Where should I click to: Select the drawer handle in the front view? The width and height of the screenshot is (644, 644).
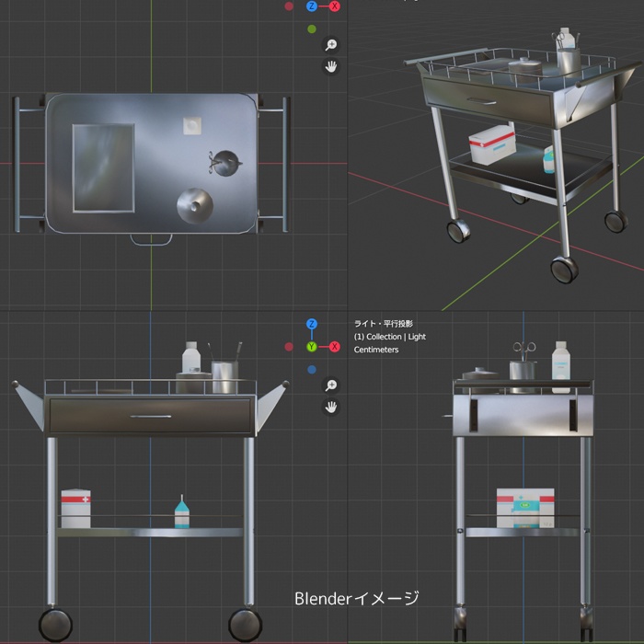point(151,417)
